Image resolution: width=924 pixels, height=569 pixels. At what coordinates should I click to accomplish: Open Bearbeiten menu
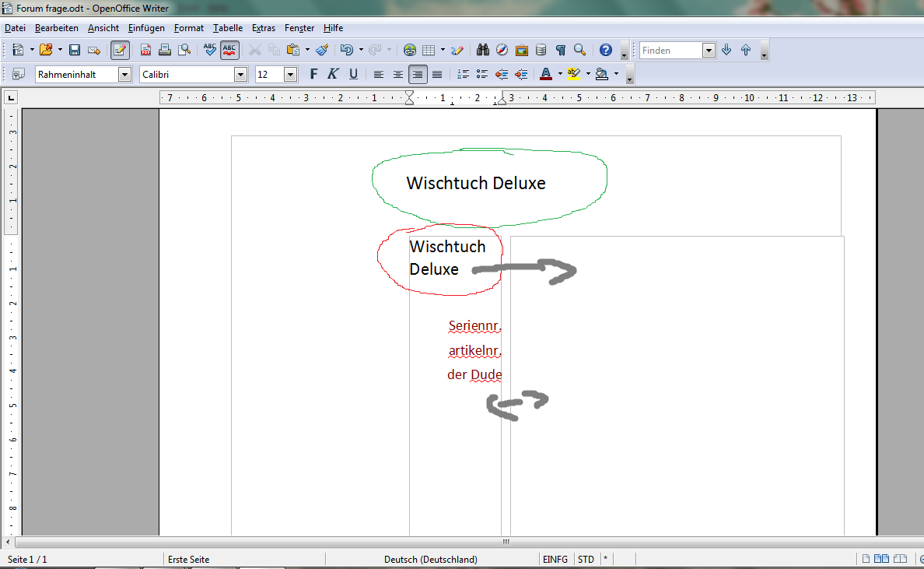(x=57, y=28)
